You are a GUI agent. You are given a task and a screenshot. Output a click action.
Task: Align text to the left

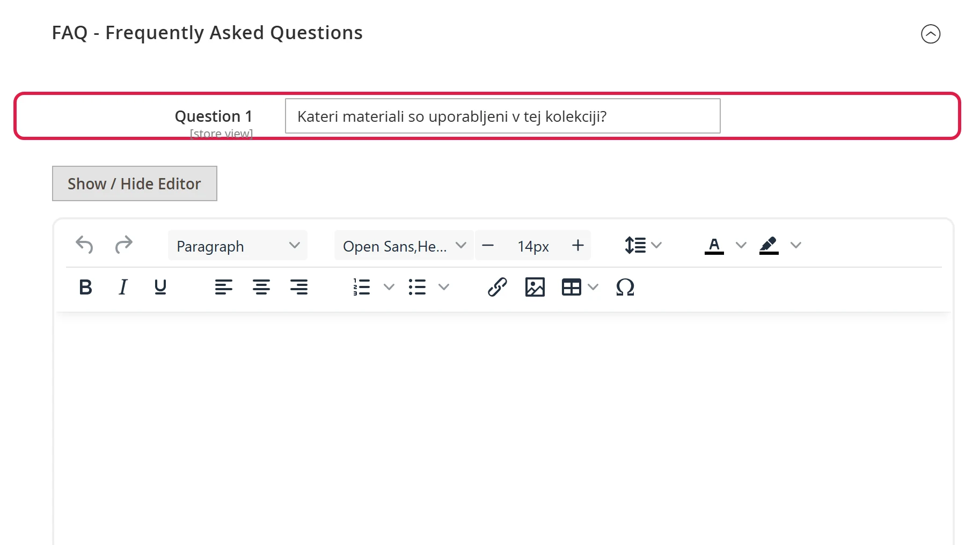click(x=224, y=287)
